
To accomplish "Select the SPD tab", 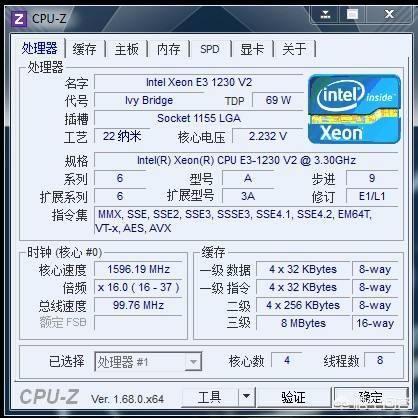I will coord(210,49).
